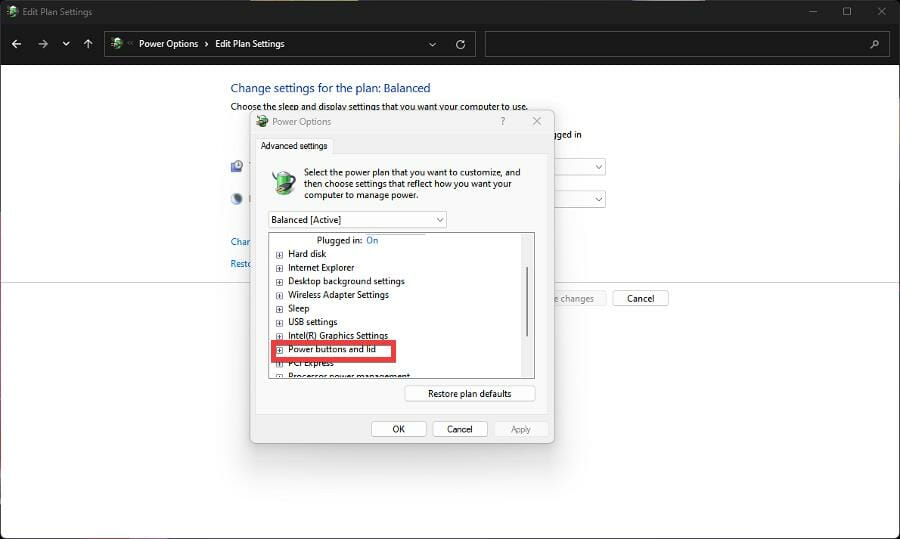
Task: Click the search magnifier icon
Action: click(x=874, y=44)
